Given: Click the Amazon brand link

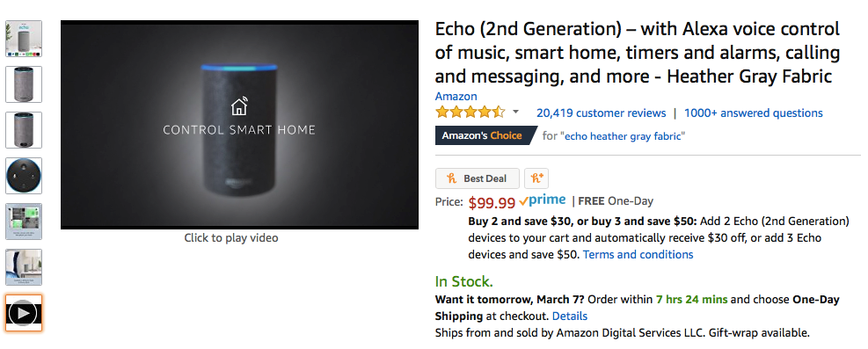Looking at the screenshot, I should click(x=456, y=96).
